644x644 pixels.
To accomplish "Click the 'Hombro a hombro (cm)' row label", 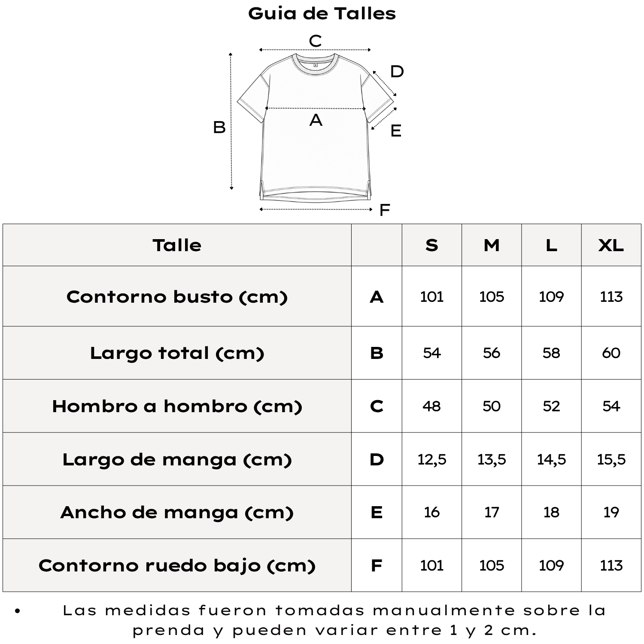I will tap(177, 406).
